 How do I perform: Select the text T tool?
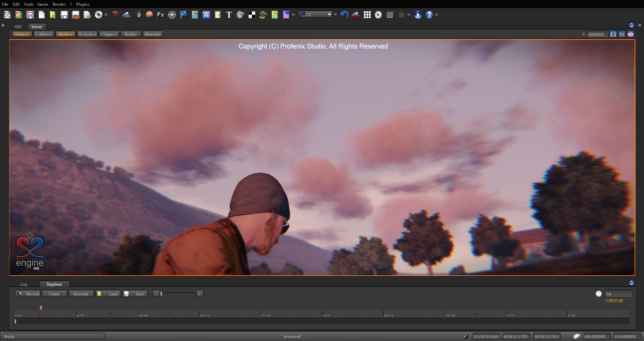click(x=229, y=15)
